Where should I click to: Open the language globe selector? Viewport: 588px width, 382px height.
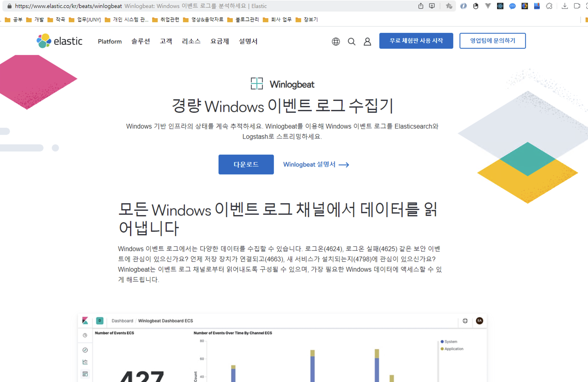[x=336, y=42]
